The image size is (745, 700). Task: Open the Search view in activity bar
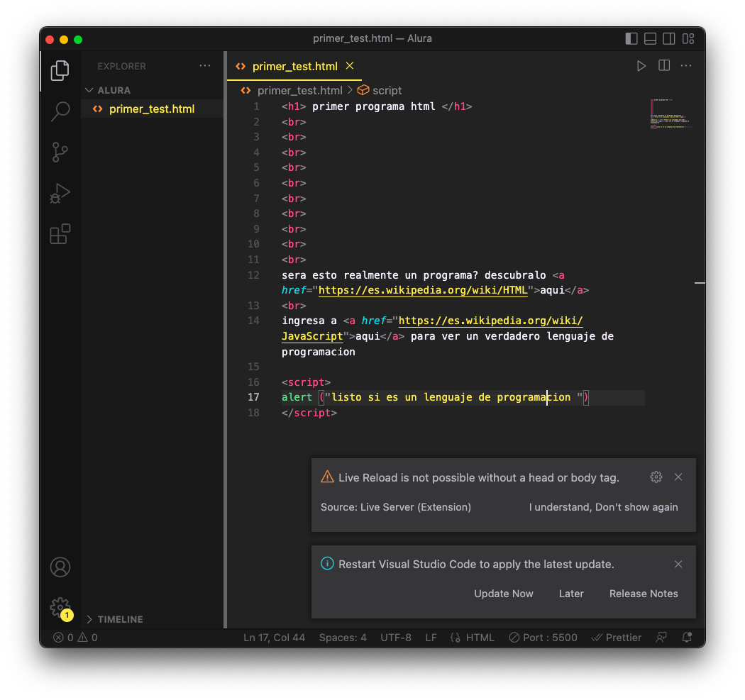pos(60,111)
